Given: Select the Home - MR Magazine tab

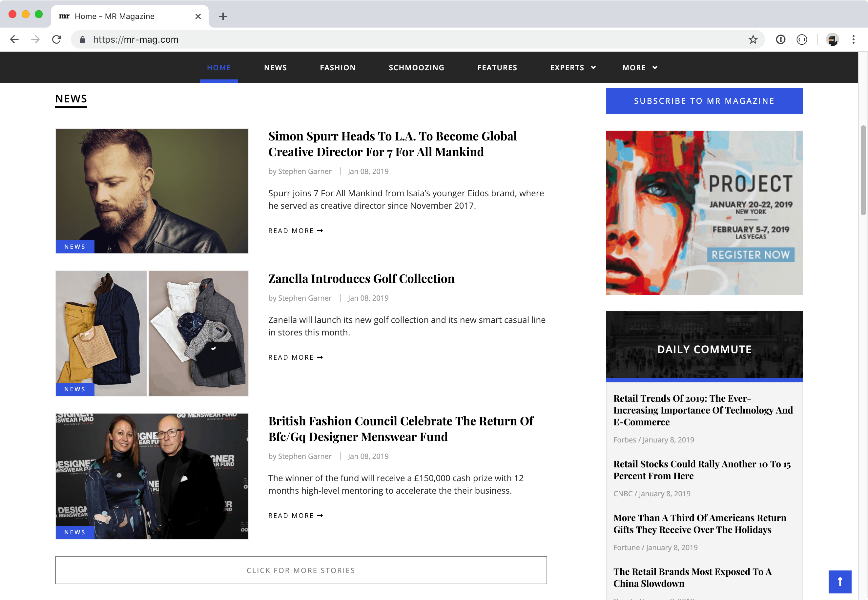Looking at the screenshot, I should pyautogui.click(x=130, y=16).
